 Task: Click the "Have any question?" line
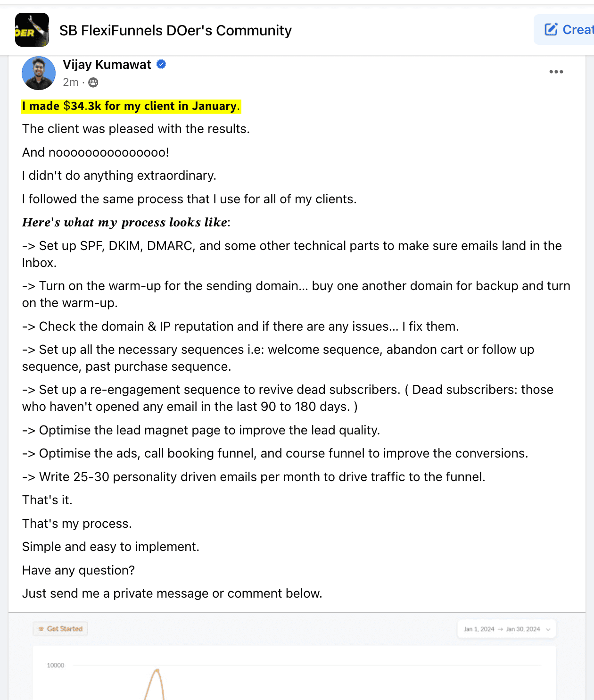78,570
